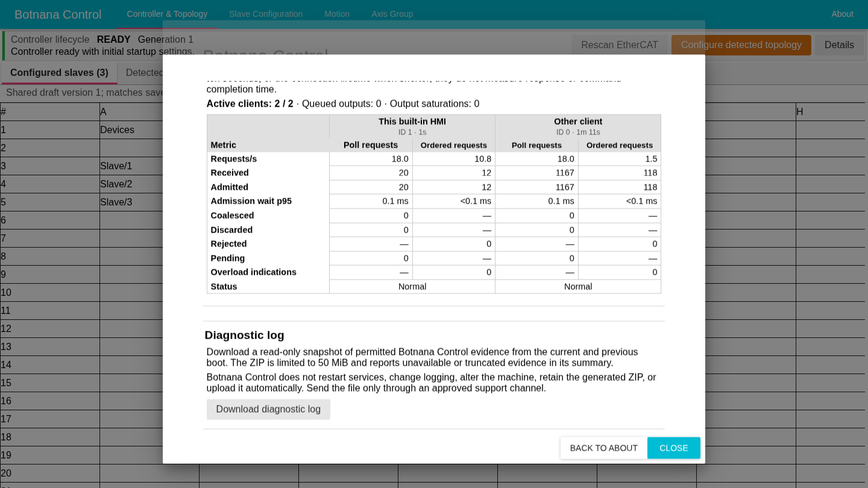Screen dimensions: 868x488
Task: Click the READY lifecycle status text
Action: pos(113,40)
